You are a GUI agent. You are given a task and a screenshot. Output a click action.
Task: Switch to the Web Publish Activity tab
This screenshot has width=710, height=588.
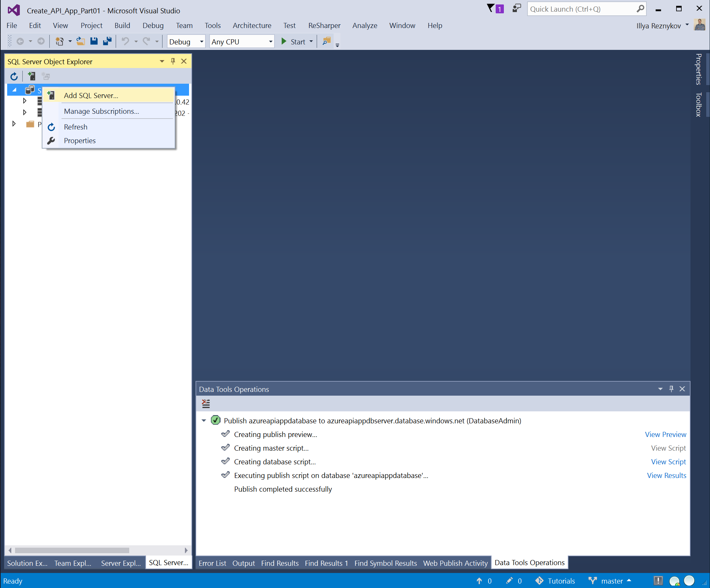click(455, 563)
